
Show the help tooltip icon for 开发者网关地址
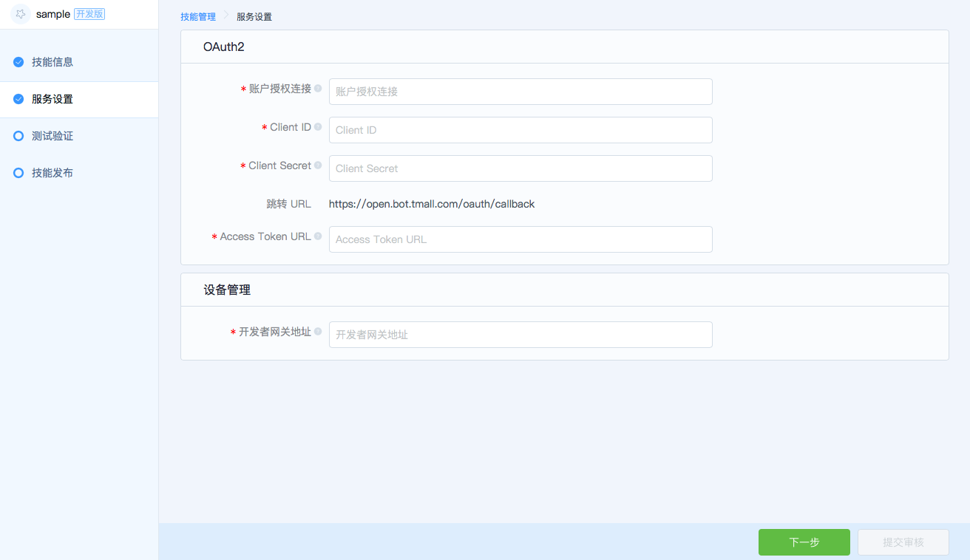[x=318, y=331]
